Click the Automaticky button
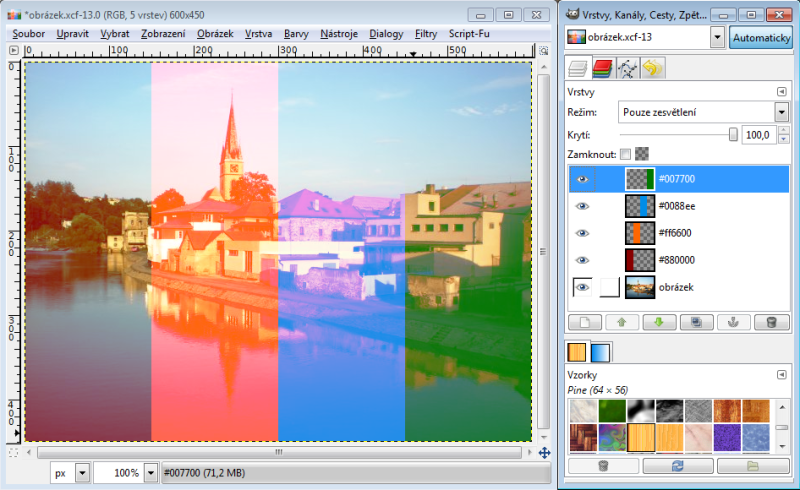 point(761,38)
